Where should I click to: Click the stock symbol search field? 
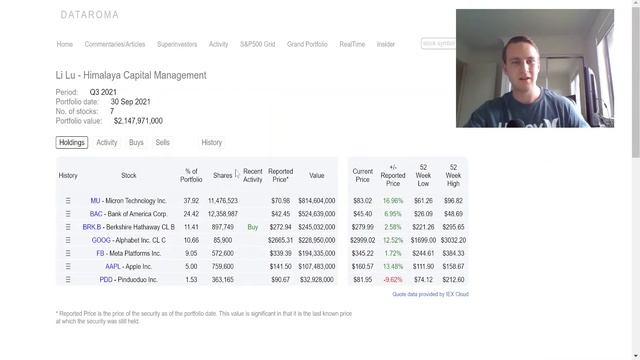coord(438,43)
